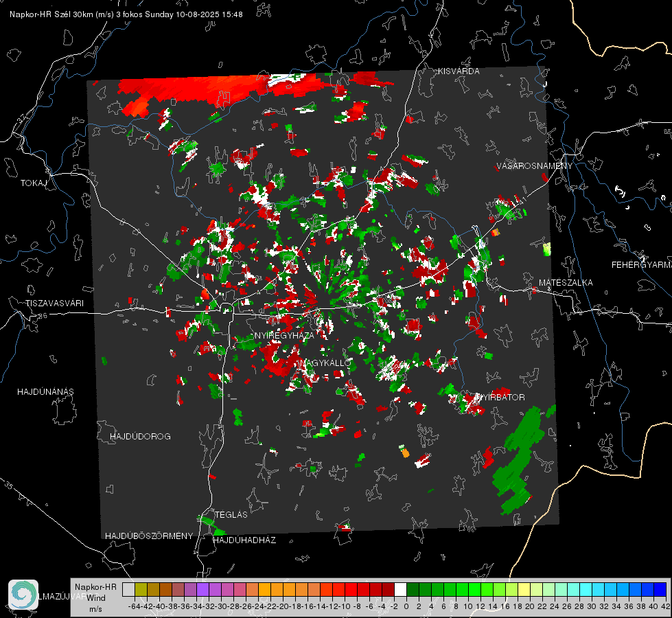The image size is (672, 618).
Task: Click the m/s unit label in the legend
Action: tap(95, 609)
